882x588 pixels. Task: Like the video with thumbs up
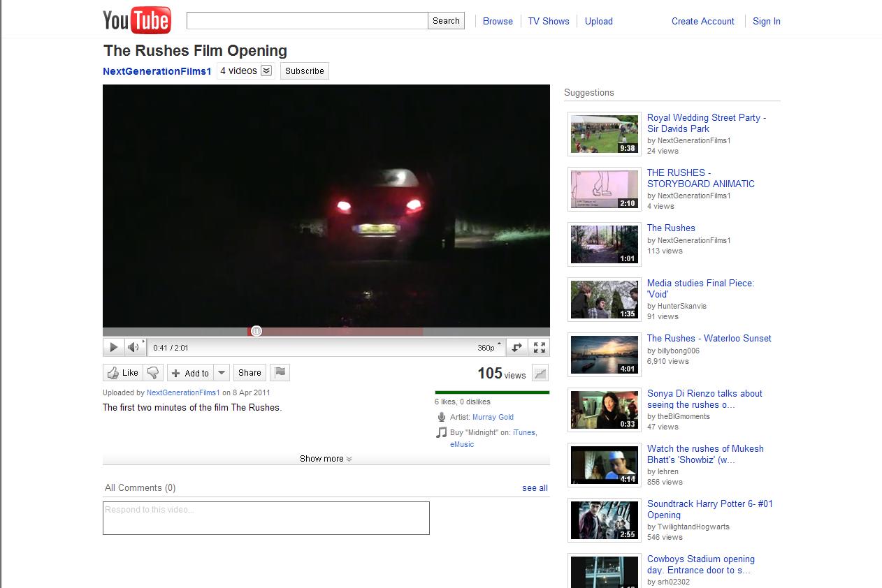(123, 373)
